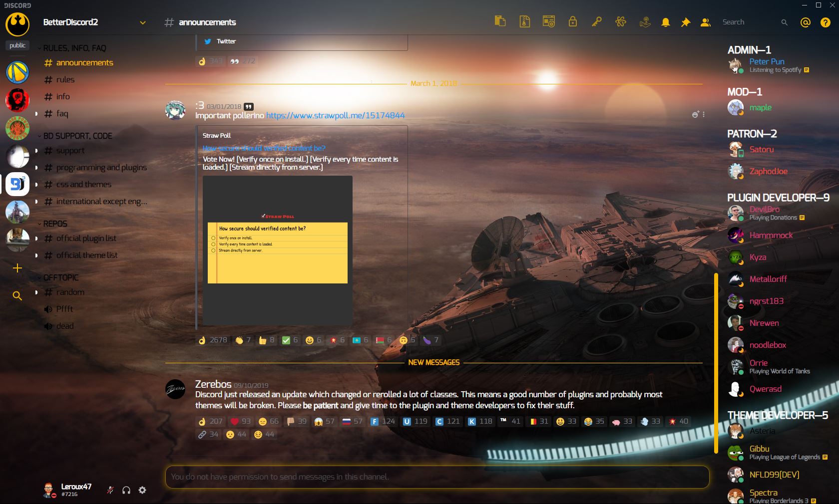This screenshot has height=504, width=839.
Task: Show pinned messages via the pin icon
Action: (685, 22)
